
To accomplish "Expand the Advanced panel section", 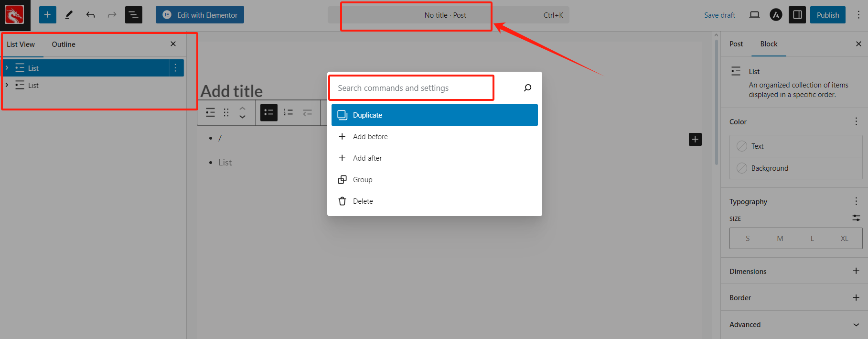I will (856, 325).
